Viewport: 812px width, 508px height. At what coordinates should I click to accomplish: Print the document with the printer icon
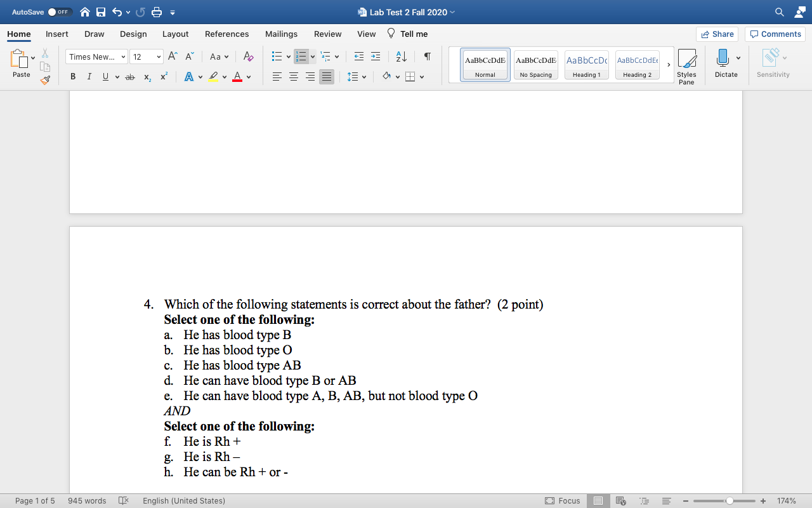pos(157,12)
